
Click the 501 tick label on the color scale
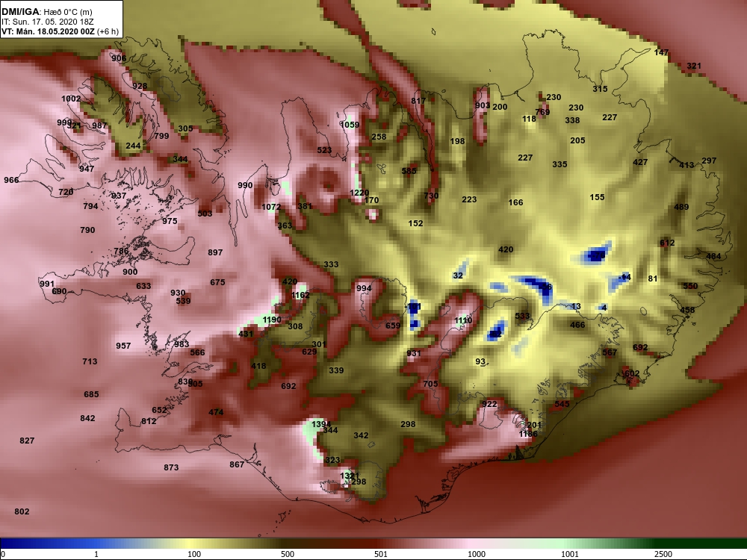pyautogui.click(x=381, y=554)
